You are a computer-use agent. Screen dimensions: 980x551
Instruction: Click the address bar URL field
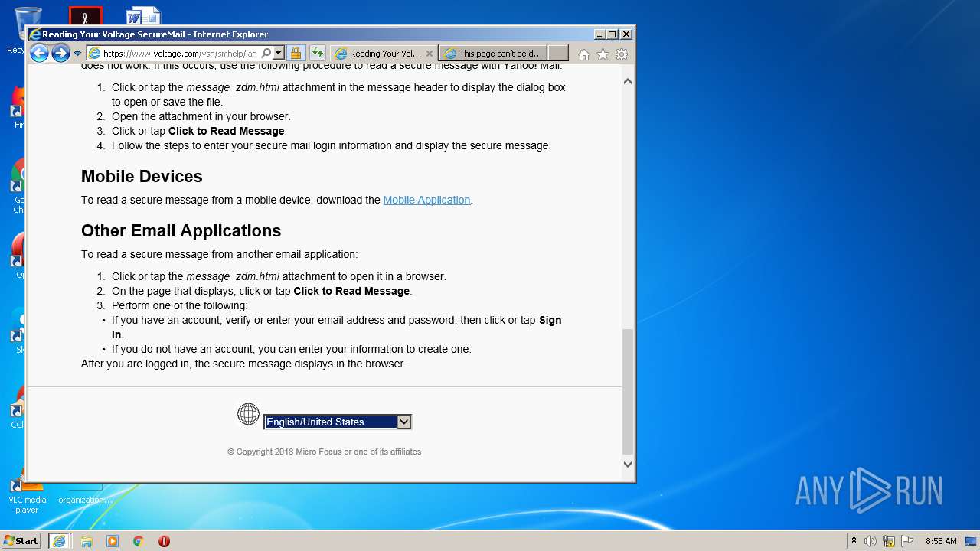tap(181, 54)
